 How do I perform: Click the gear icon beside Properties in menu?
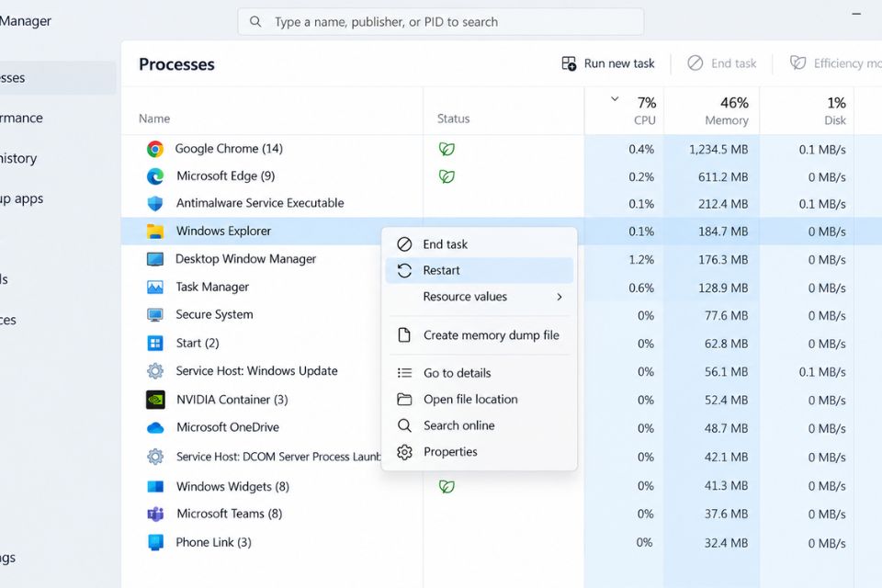[x=404, y=452]
